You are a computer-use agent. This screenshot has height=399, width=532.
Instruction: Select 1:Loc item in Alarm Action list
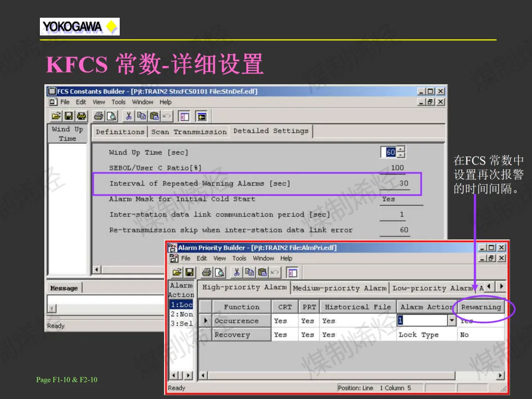[181, 305]
